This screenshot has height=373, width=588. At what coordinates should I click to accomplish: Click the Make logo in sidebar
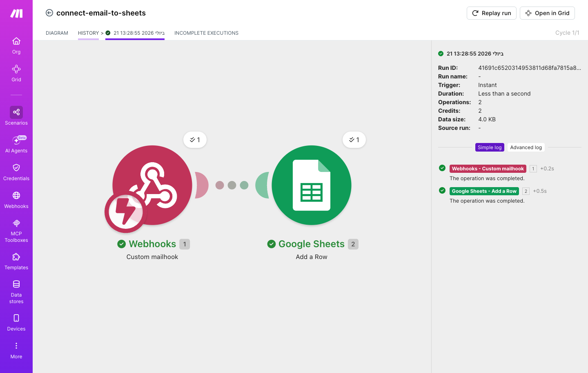click(16, 13)
